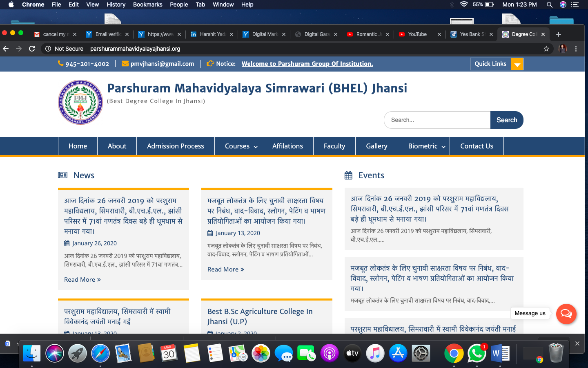
Task: Launch Siri from the Dock
Action: (55, 353)
